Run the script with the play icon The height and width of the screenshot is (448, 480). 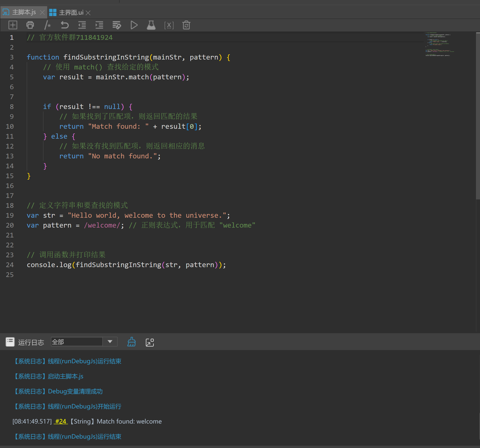point(134,25)
